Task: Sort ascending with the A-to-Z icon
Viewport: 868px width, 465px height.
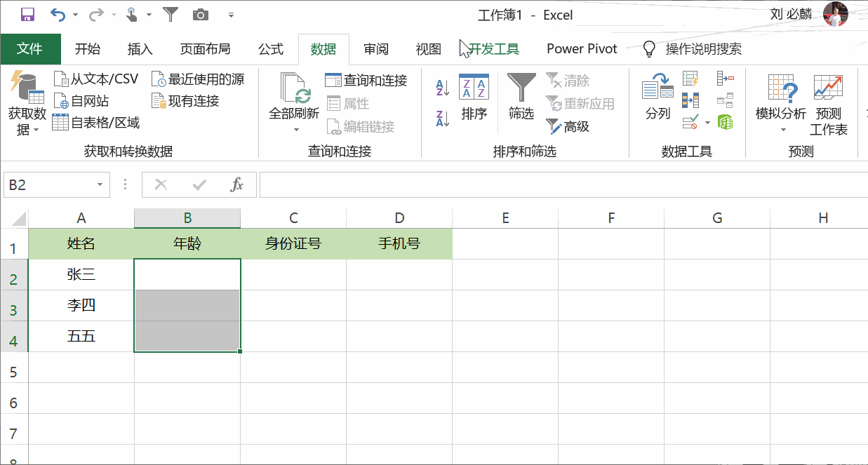Action: coord(442,88)
